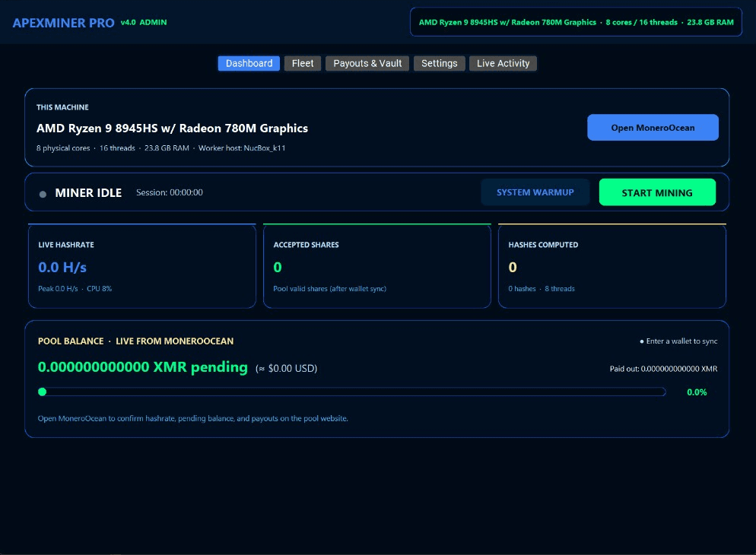The width and height of the screenshot is (756, 555).
Task: Click the AMD Ryzen 9 8945HS machine name
Action: coord(172,128)
